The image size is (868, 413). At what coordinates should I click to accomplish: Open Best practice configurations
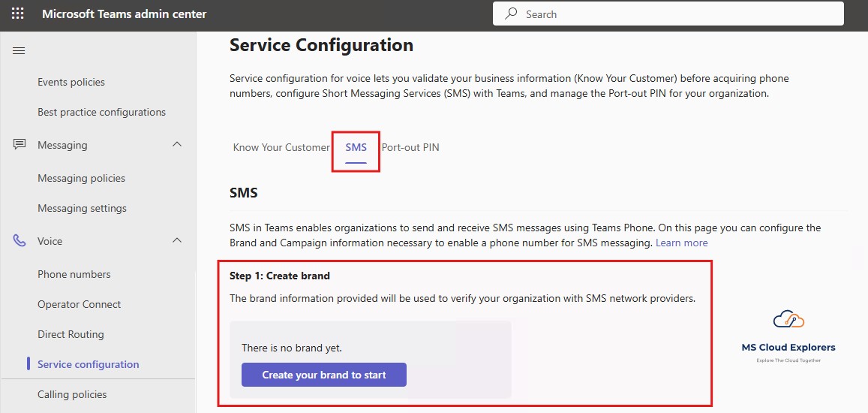click(102, 112)
